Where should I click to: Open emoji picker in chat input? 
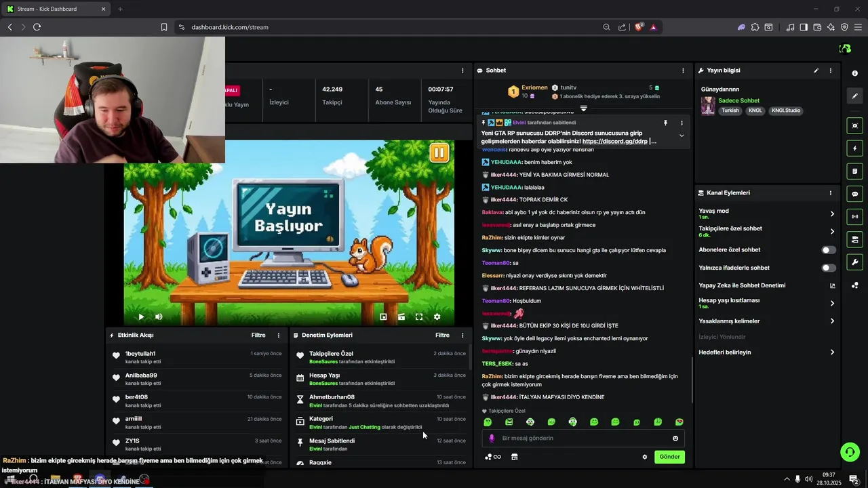click(675, 438)
